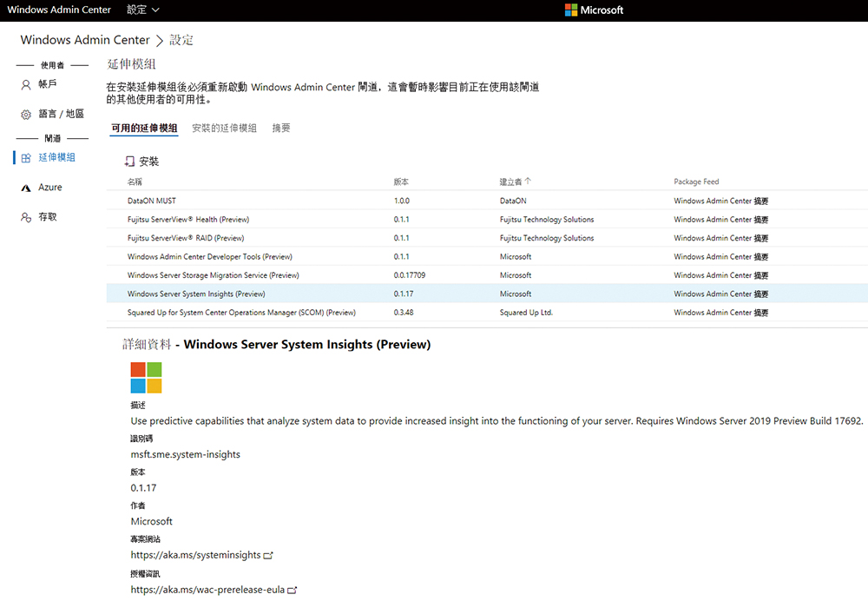Select Windows Server Storage Migration Service row
This screenshot has width=868, height=601.
tap(487, 275)
